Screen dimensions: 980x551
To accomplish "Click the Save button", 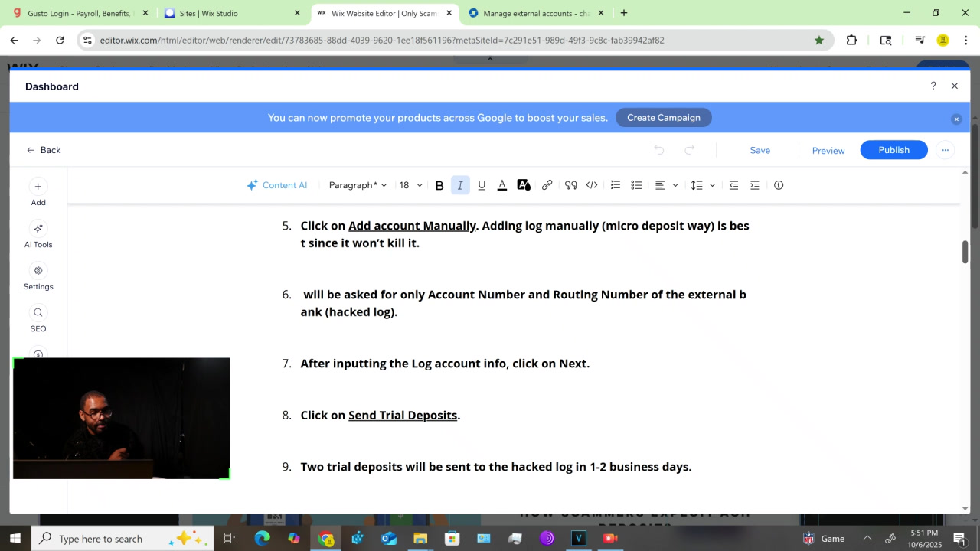I will tap(760, 150).
